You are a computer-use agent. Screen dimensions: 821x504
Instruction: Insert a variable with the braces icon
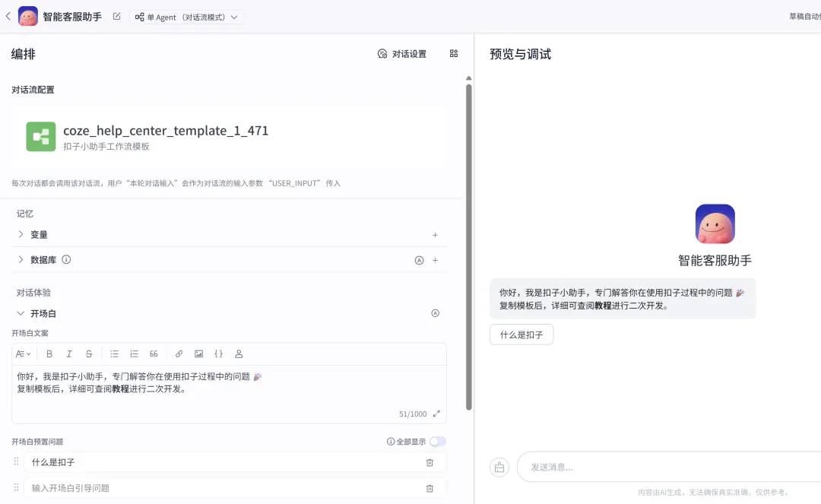coord(219,353)
